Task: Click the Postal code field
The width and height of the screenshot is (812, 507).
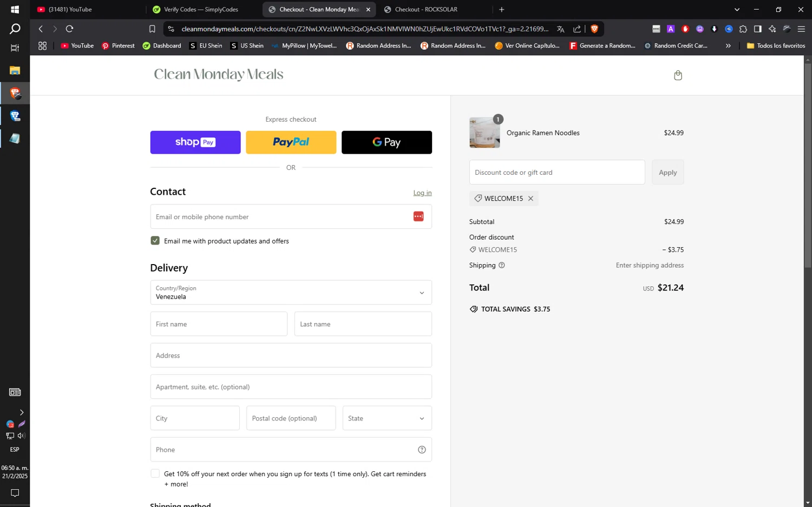Action: [x=291, y=418]
